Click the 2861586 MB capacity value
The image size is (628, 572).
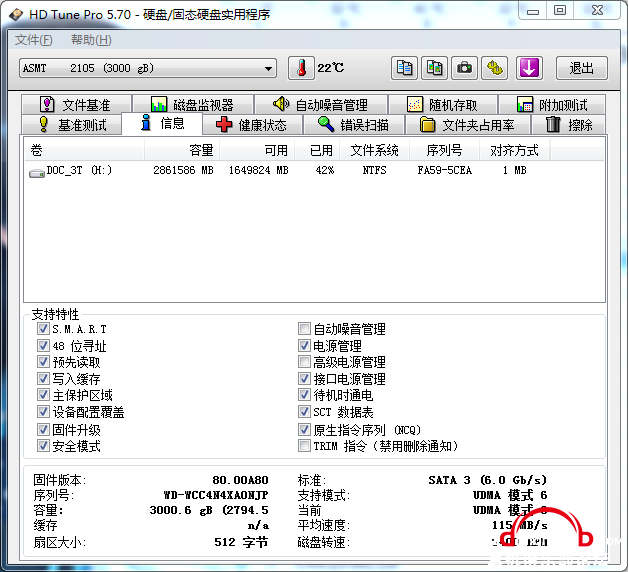coord(183,171)
